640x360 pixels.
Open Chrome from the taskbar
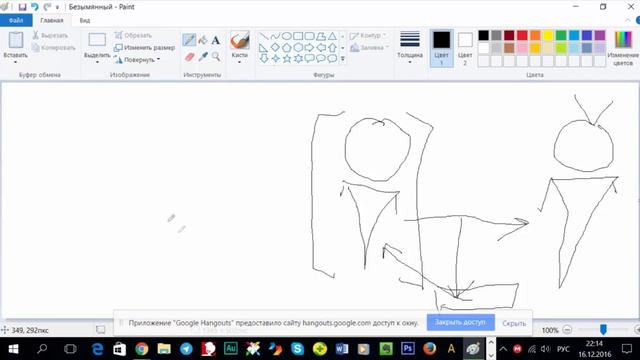[142, 349]
